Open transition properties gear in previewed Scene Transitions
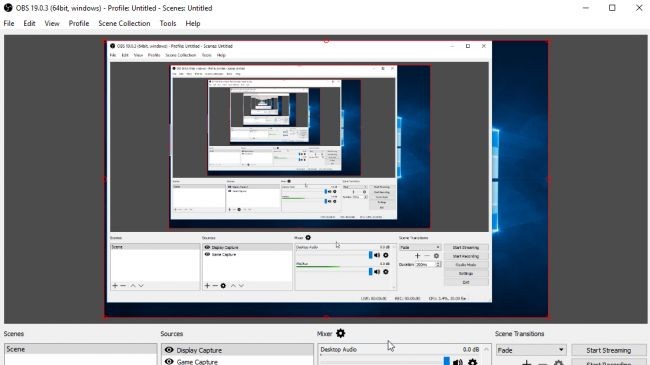The image size is (650, 365). [436, 256]
